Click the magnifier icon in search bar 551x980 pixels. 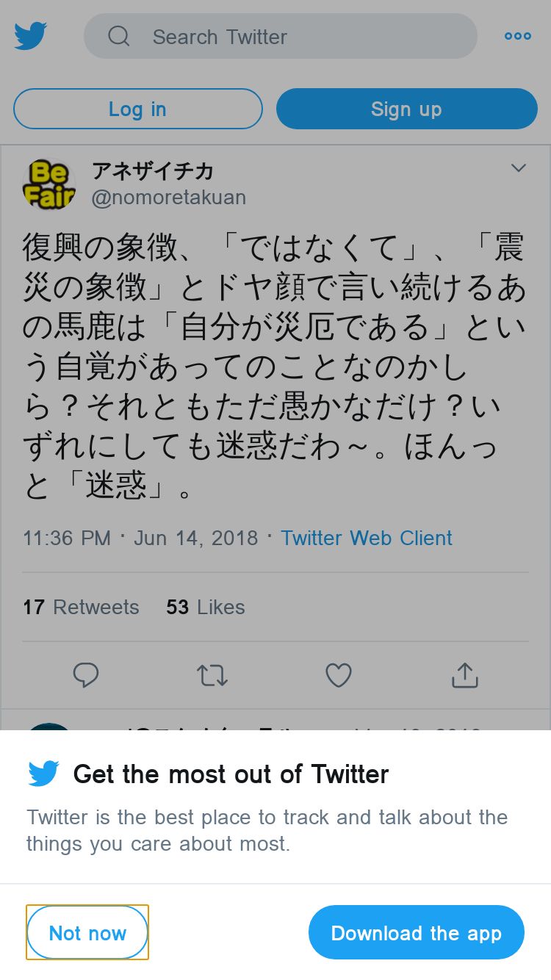[x=119, y=36]
